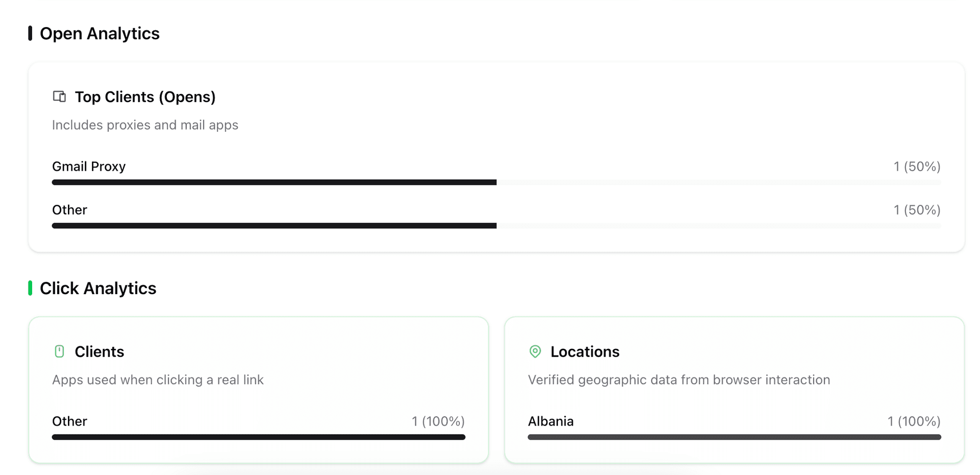The width and height of the screenshot is (980, 475).
Task: Click the Albania percentage label 1 (100%)
Action: 913,421
